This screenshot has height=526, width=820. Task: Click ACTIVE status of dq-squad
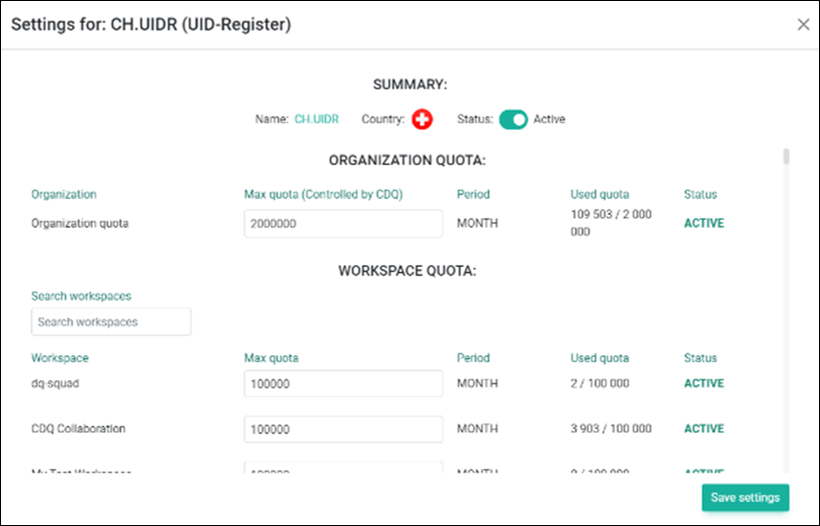click(704, 383)
